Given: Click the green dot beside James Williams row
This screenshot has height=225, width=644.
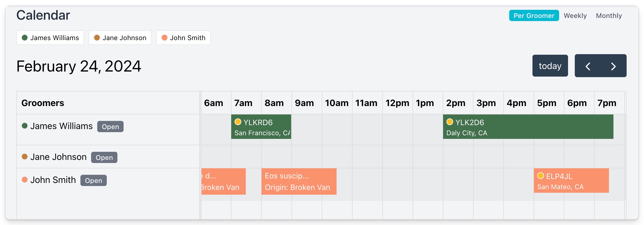Looking at the screenshot, I should (x=25, y=126).
